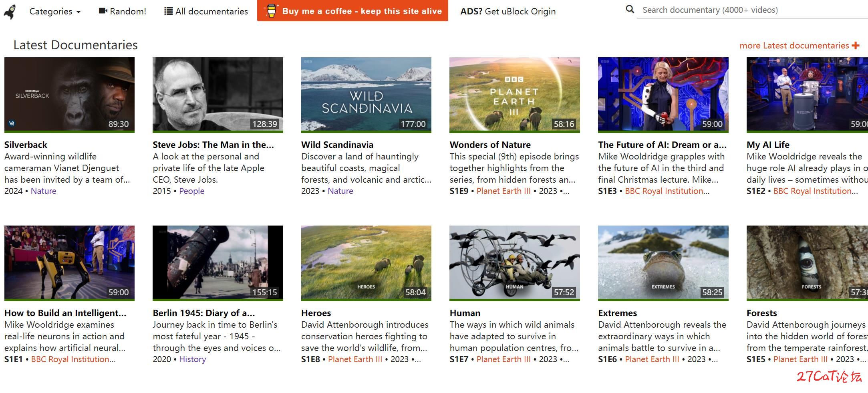Click the Human title link
This screenshot has width=868, height=393.
coord(465,313)
